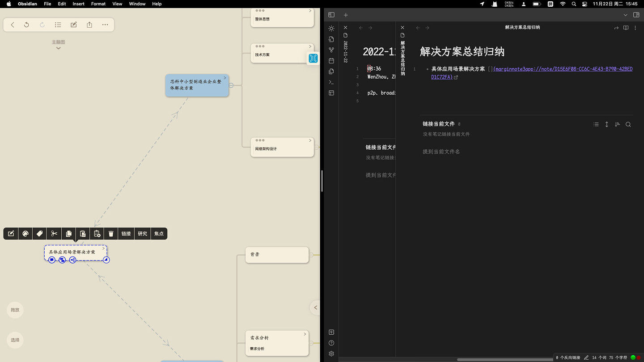This screenshot has height=362, width=644.
Task: Edit the selected card from the popup toolbar
Action: pos(11,234)
